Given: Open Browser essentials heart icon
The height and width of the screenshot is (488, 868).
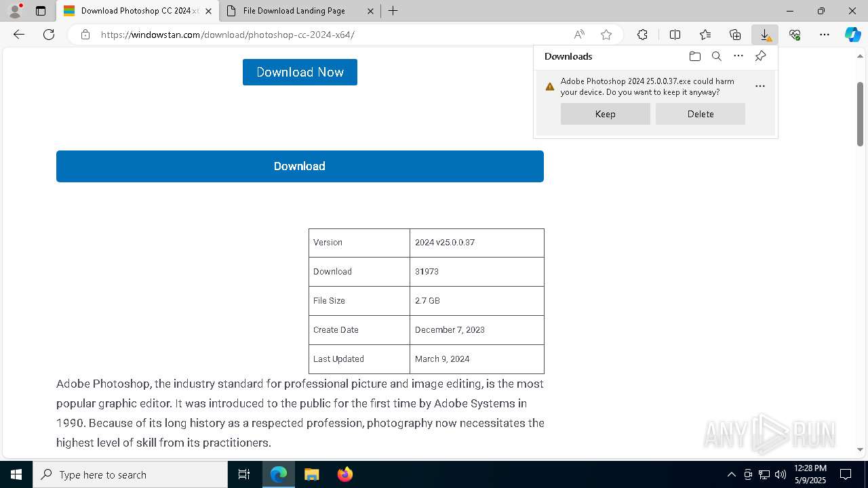Looking at the screenshot, I should pyautogui.click(x=795, y=35).
